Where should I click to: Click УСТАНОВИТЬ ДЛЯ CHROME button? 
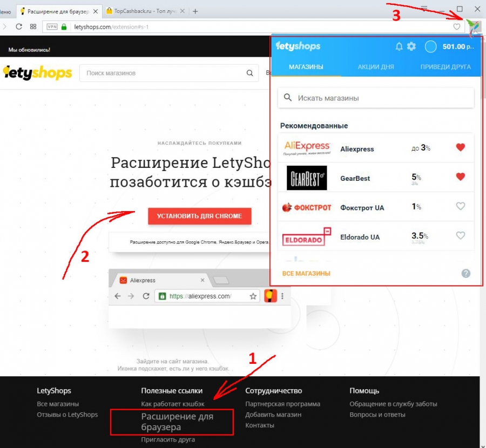[199, 216]
